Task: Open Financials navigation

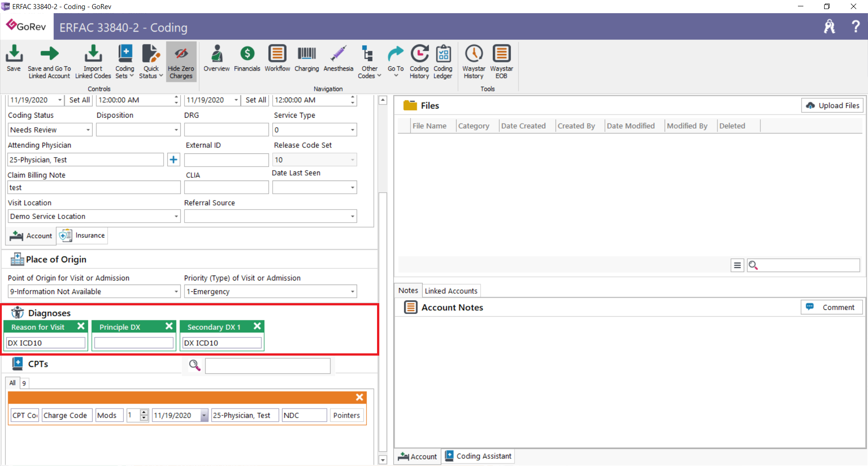Action: coord(247,59)
